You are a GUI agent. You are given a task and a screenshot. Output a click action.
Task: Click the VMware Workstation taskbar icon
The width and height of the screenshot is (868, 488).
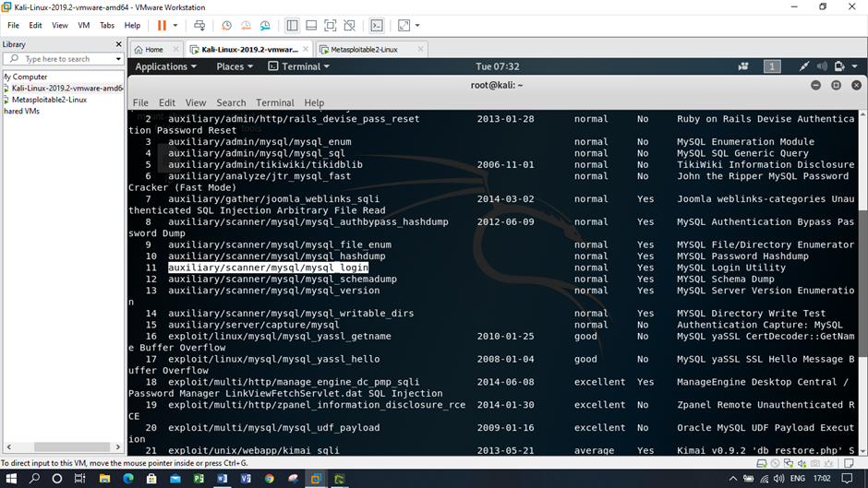pyautogui.click(x=316, y=479)
